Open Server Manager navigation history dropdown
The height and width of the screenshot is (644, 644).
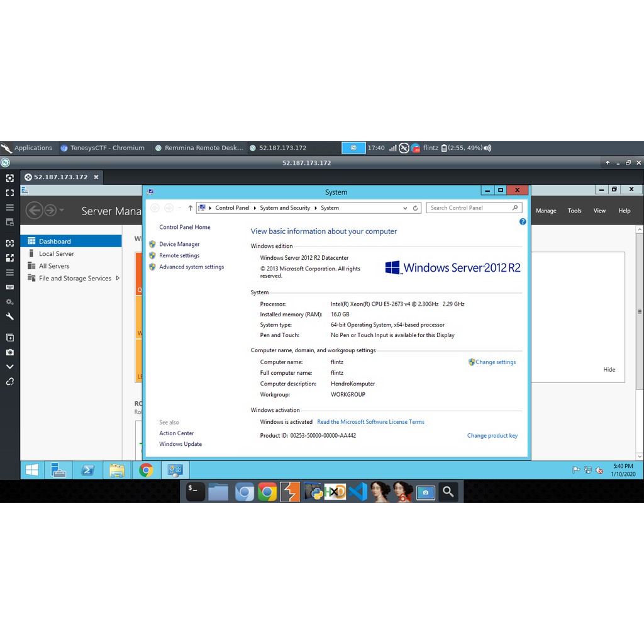tap(62, 210)
